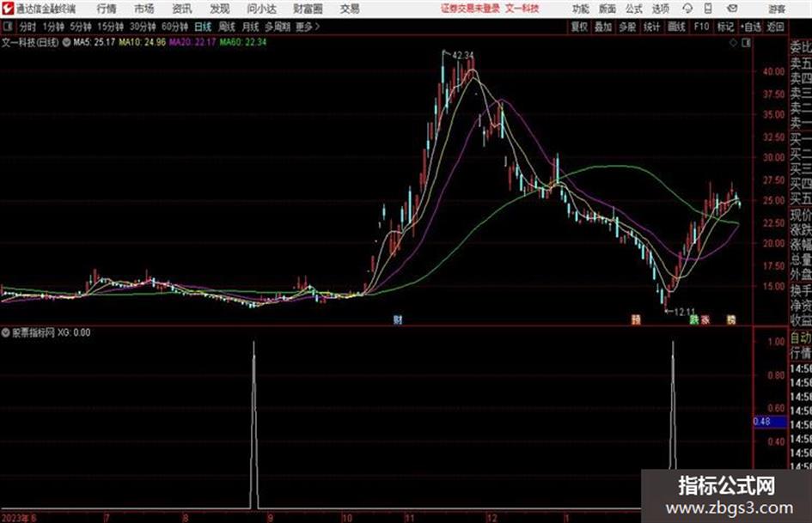The width and height of the screenshot is (812, 523).
Task: Open the 功能 menu
Action: tap(581, 9)
